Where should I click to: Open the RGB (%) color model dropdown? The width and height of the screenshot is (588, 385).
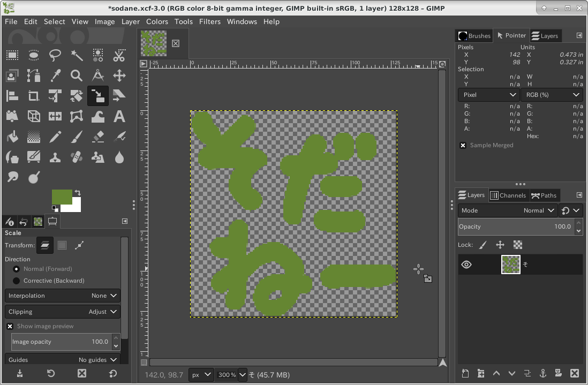pyautogui.click(x=552, y=95)
